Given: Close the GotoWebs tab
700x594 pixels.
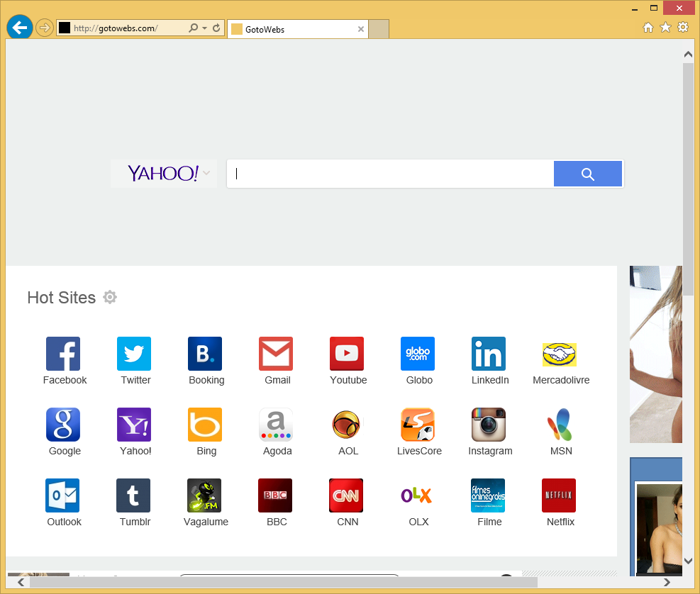Looking at the screenshot, I should click(x=361, y=30).
